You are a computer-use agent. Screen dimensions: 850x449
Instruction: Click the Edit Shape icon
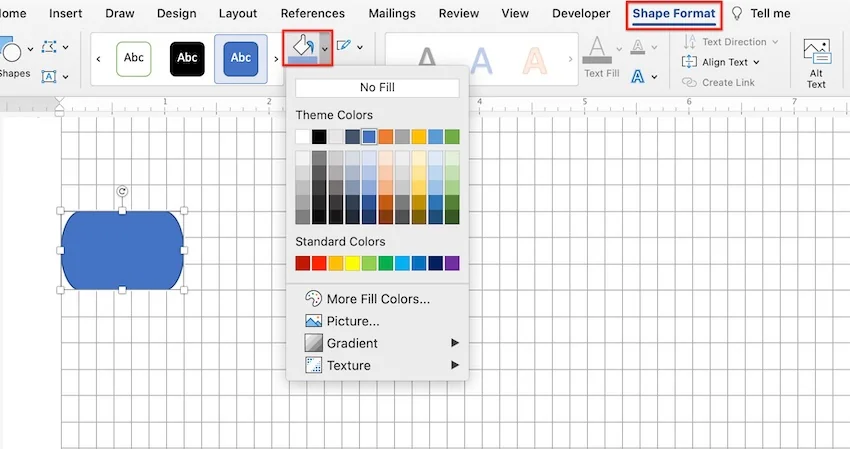pyautogui.click(x=49, y=47)
